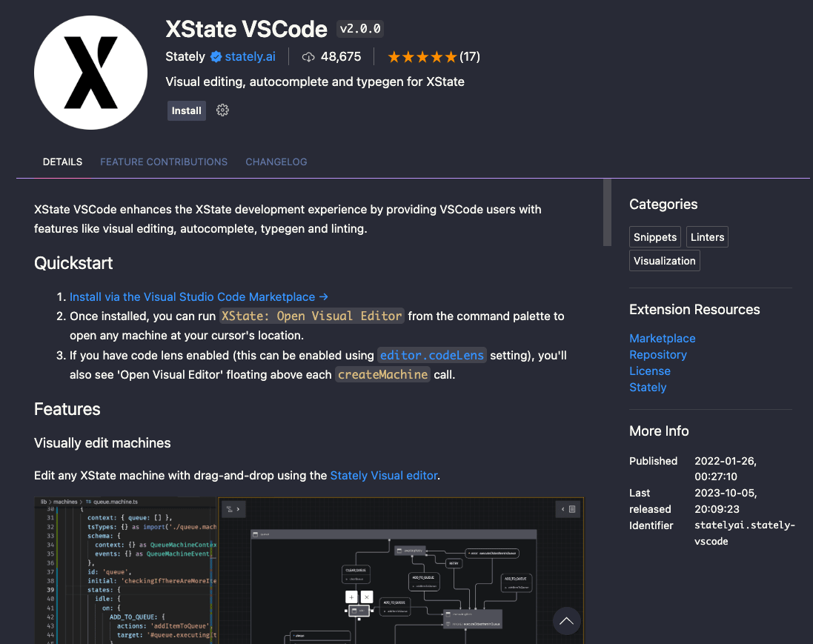Click the Extension Resources heading
This screenshot has width=813, height=644.
[694, 310]
